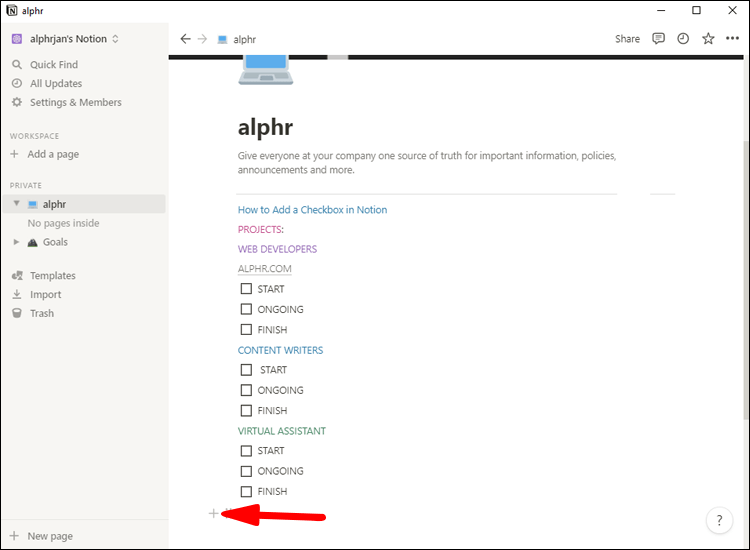The height and width of the screenshot is (550, 750).
Task: Check FINISH under VIRTUAL ASSISTANT
Action: coord(246,491)
